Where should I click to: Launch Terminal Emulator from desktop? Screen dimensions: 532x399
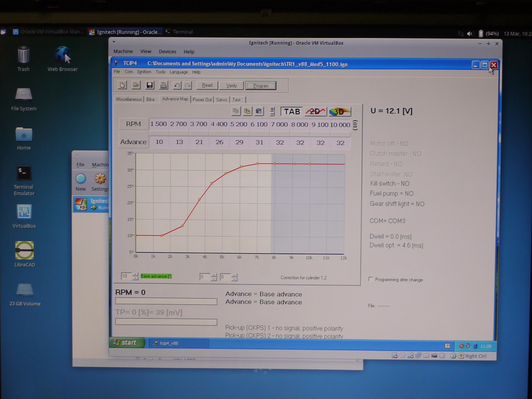[x=24, y=181]
